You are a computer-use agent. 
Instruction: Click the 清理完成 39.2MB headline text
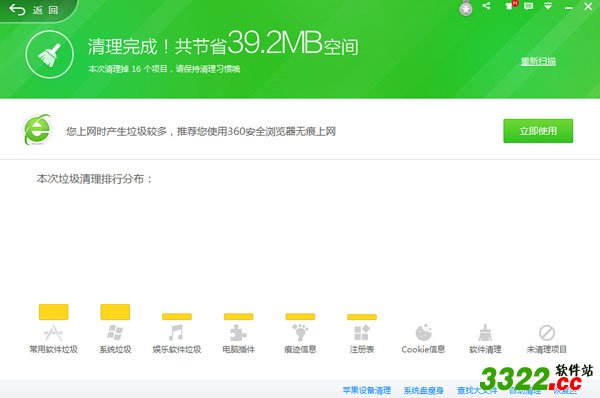click(x=223, y=43)
